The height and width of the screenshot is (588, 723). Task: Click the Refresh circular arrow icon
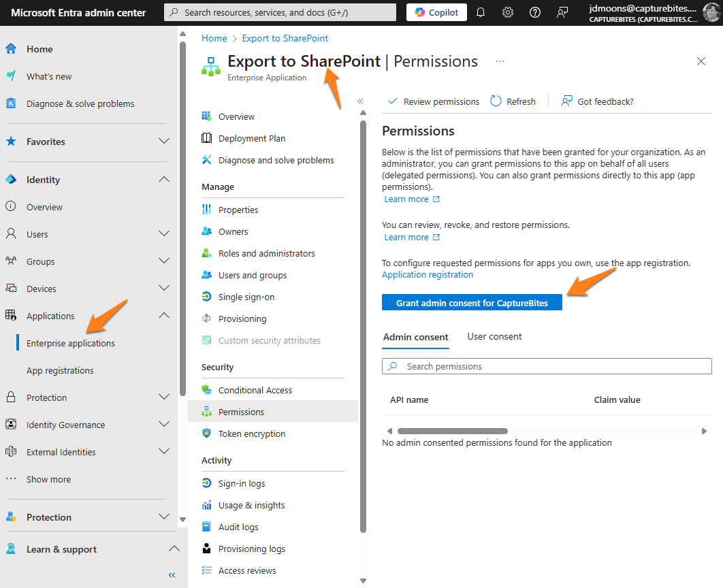click(x=496, y=101)
